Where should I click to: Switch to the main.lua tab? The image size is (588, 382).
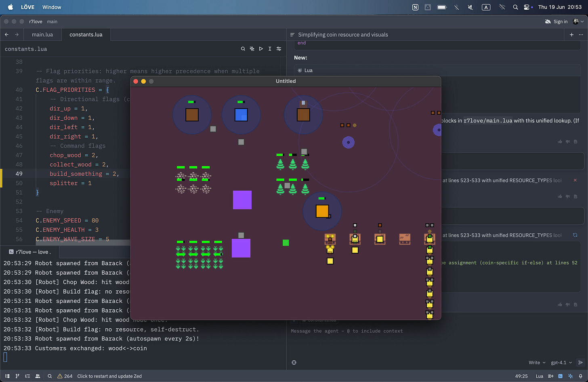pos(42,35)
